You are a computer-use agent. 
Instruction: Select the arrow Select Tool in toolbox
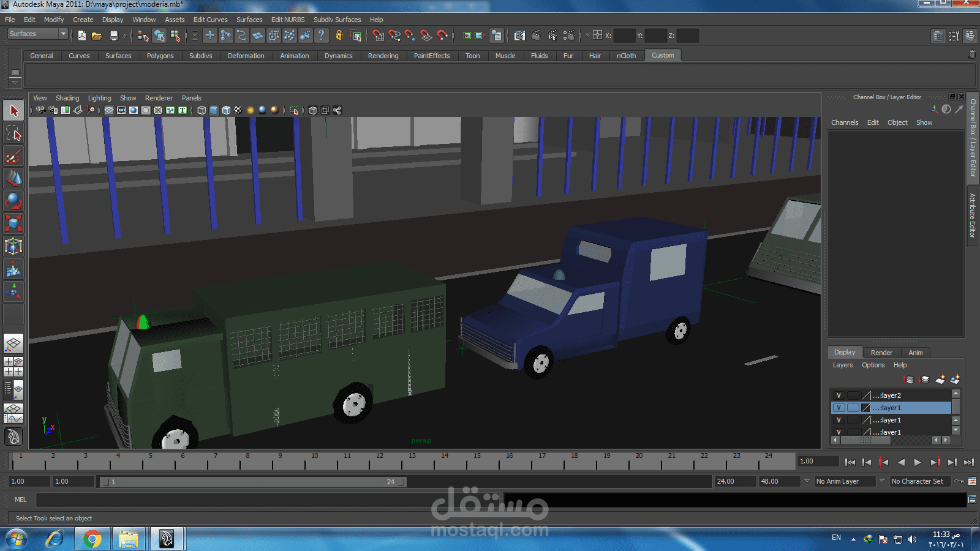coord(13,111)
